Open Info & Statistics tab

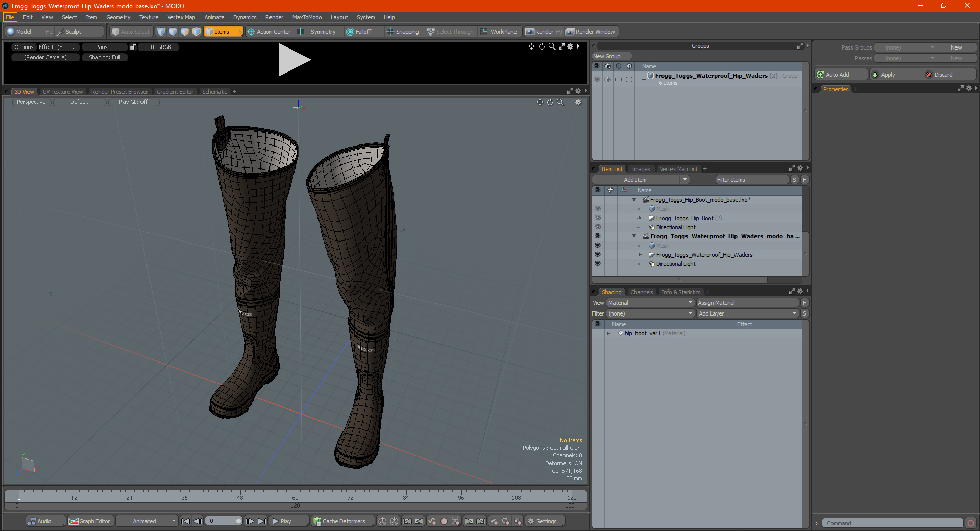[681, 292]
